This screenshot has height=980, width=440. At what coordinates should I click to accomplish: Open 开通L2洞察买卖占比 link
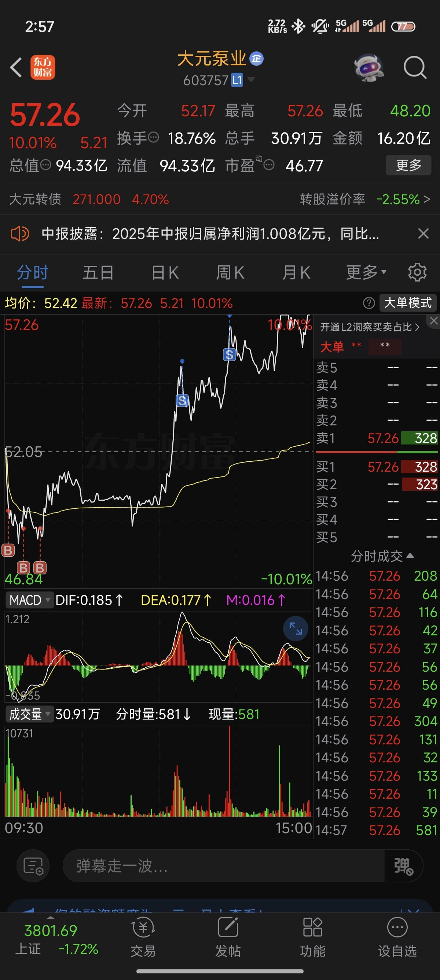pyautogui.click(x=370, y=327)
